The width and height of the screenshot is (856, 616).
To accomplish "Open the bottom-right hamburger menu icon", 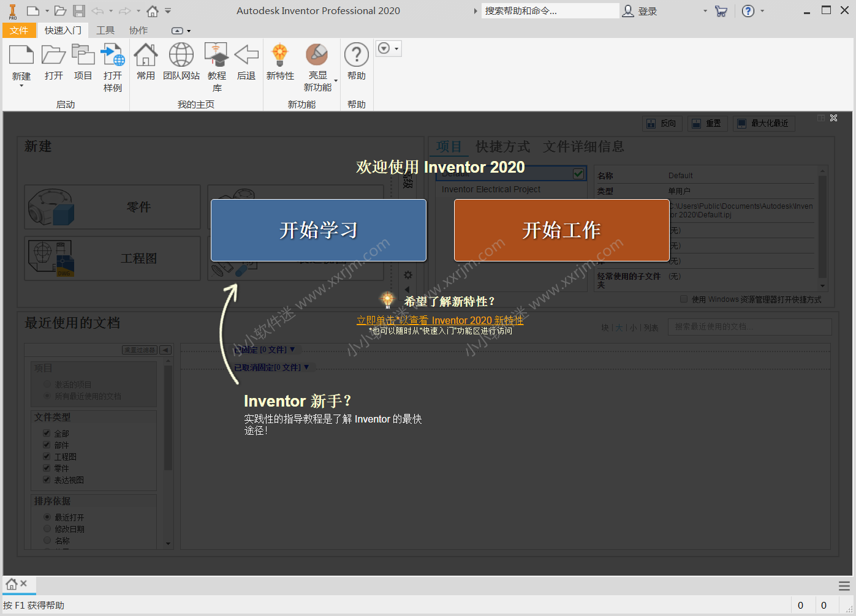I will 844,585.
